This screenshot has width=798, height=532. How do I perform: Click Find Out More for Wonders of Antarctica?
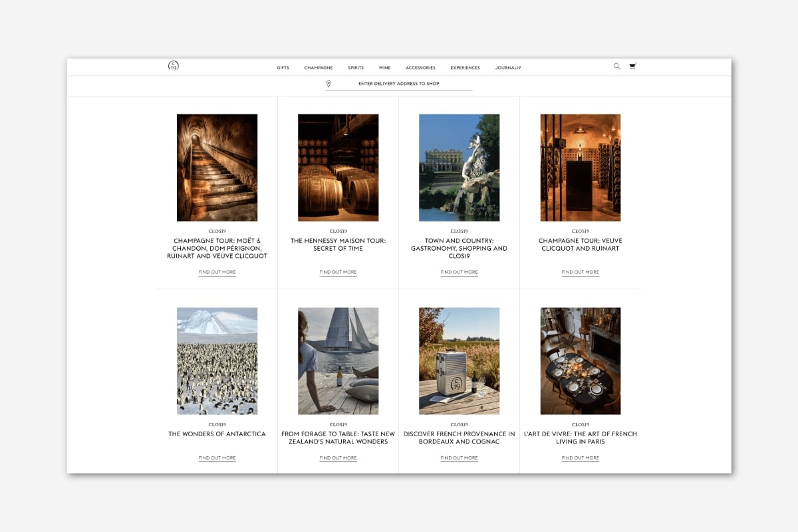coord(217,458)
